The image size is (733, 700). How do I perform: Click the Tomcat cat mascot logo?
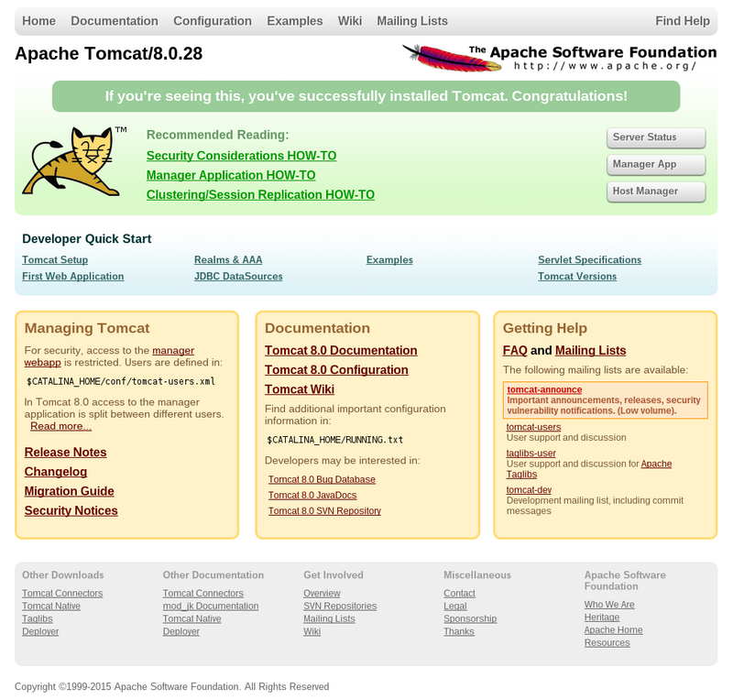74,160
